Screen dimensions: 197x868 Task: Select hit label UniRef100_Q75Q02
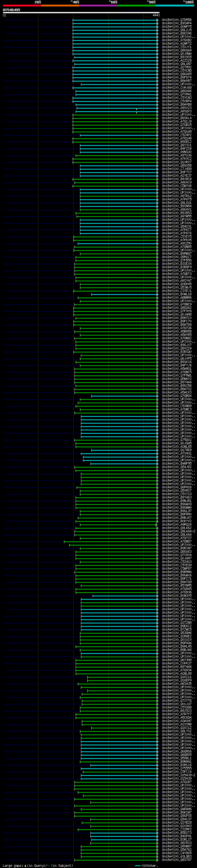coord(177,440)
